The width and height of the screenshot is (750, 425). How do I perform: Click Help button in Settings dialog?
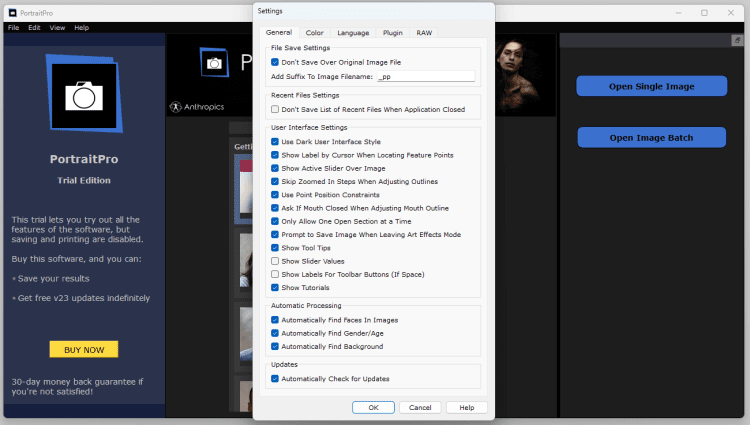tap(467, 407)
